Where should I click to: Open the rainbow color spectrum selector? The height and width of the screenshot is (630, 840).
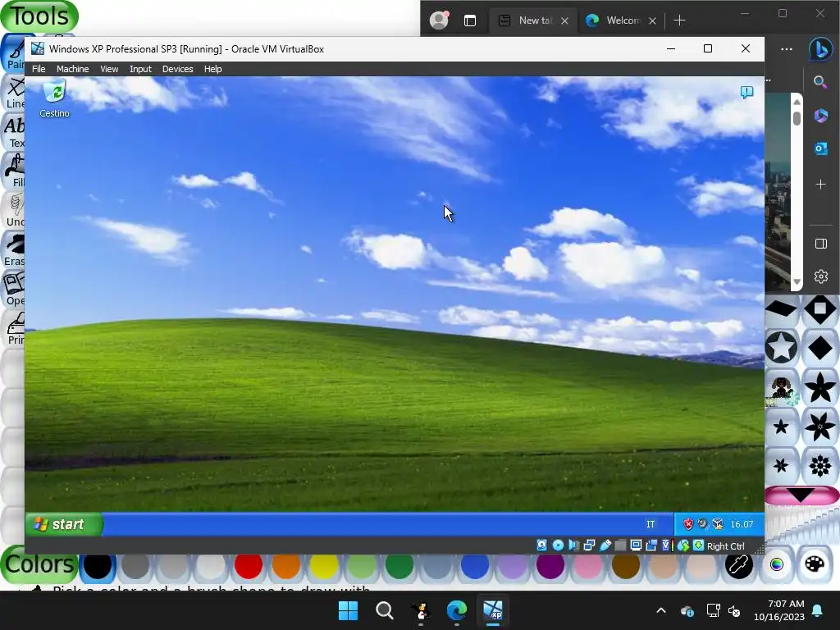[777, 564]
